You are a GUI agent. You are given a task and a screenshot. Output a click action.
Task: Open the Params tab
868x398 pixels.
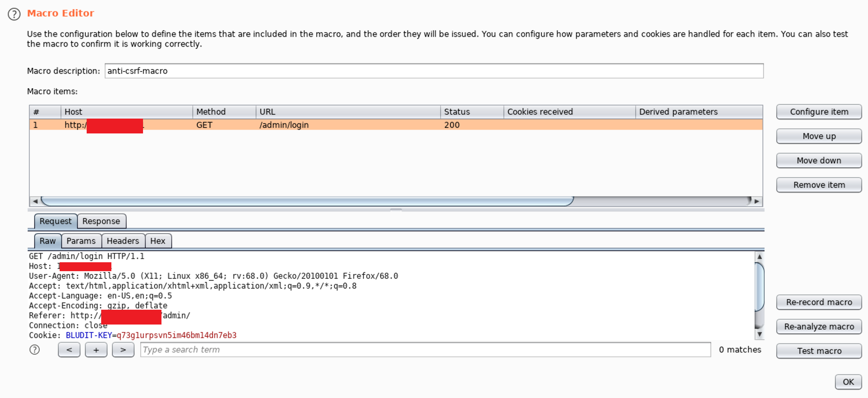click(x=81, y=241)
